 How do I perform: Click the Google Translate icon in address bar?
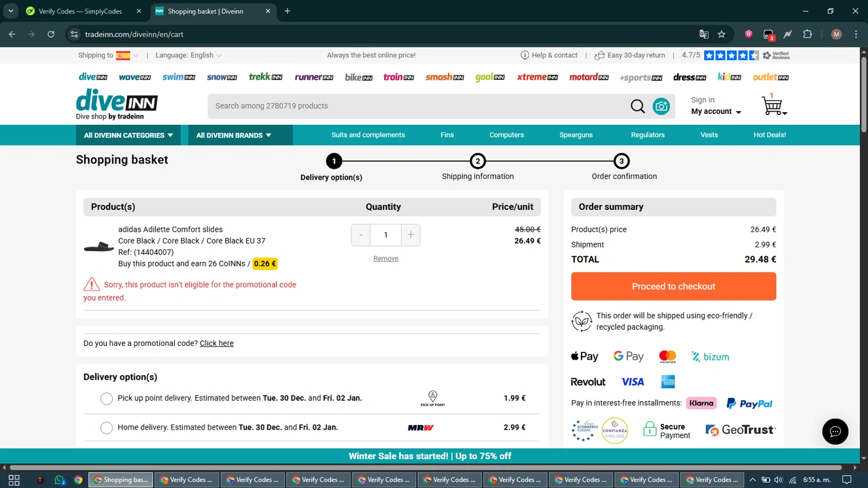704,34
